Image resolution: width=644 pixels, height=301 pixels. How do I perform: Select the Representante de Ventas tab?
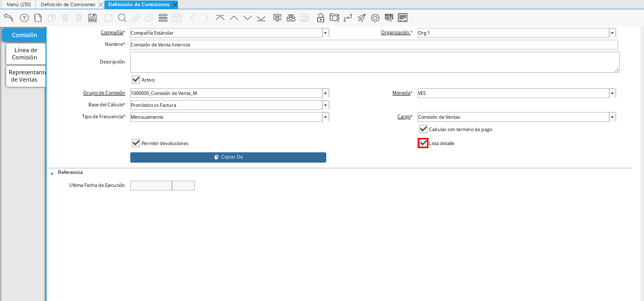pos(25,75)
